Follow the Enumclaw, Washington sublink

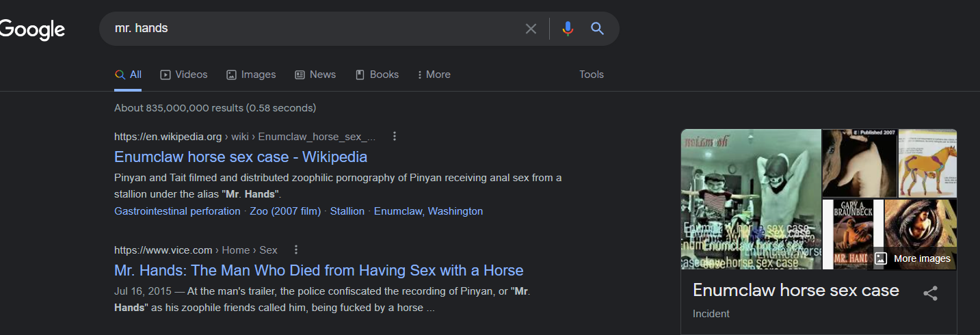click(428, 211)
